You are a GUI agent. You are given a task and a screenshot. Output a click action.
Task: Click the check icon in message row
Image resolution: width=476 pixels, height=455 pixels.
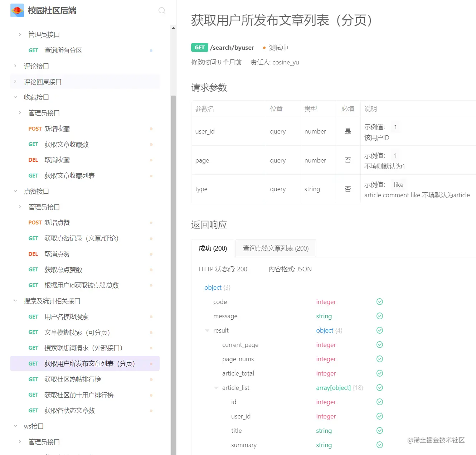click(x=380, y=316)
